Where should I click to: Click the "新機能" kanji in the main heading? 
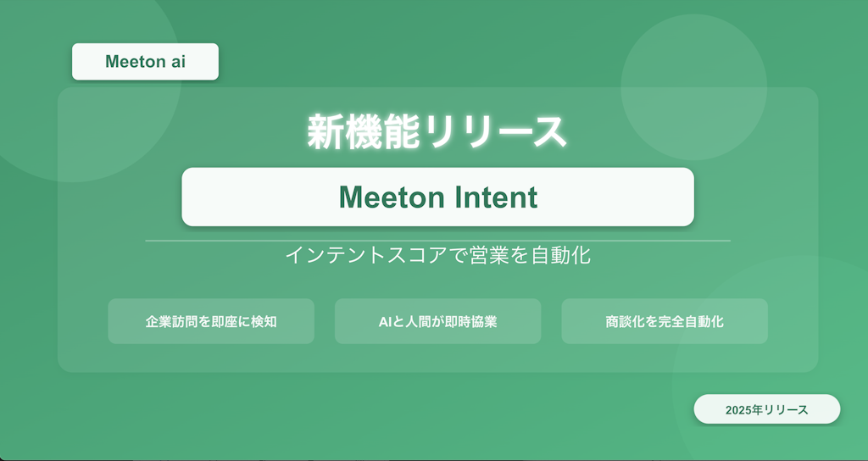click(363, 132)
